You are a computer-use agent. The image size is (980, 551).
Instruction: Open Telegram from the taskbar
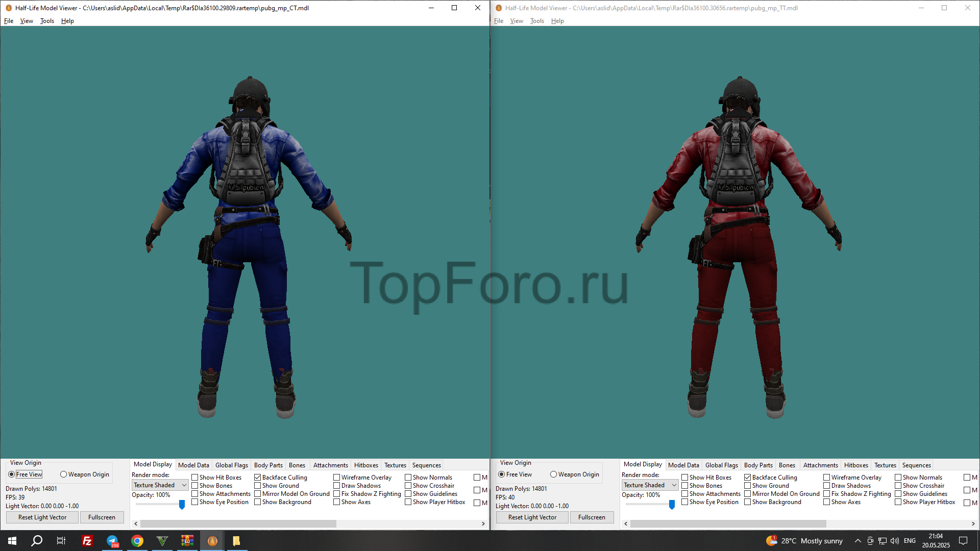112,541
